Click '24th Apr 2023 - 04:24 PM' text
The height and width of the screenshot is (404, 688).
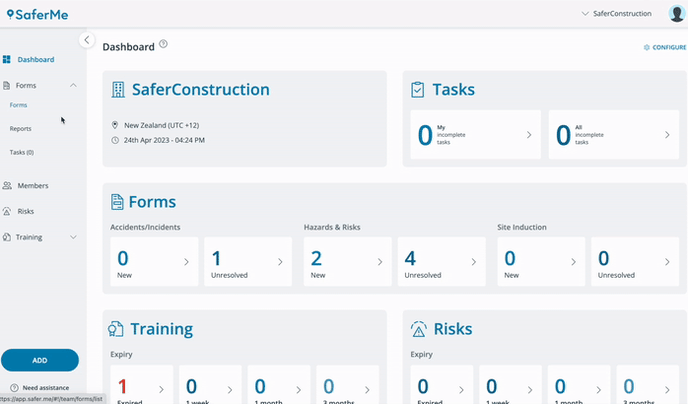(x=164, y=140)
